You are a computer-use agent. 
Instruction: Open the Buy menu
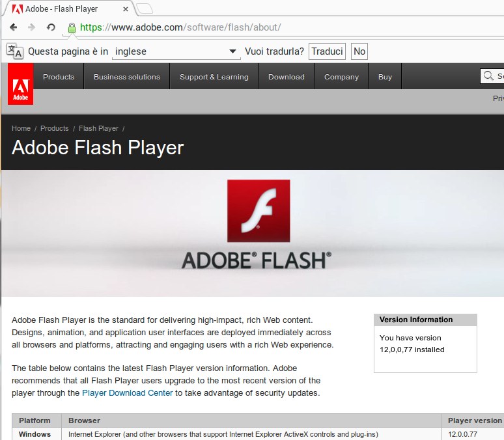click(x=385, y=77)
